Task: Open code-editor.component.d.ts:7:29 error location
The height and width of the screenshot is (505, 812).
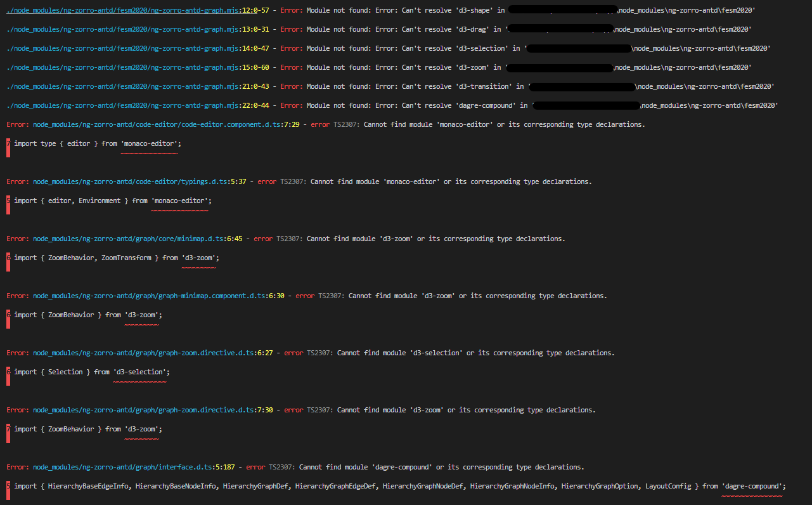Action: click(166, 124)
